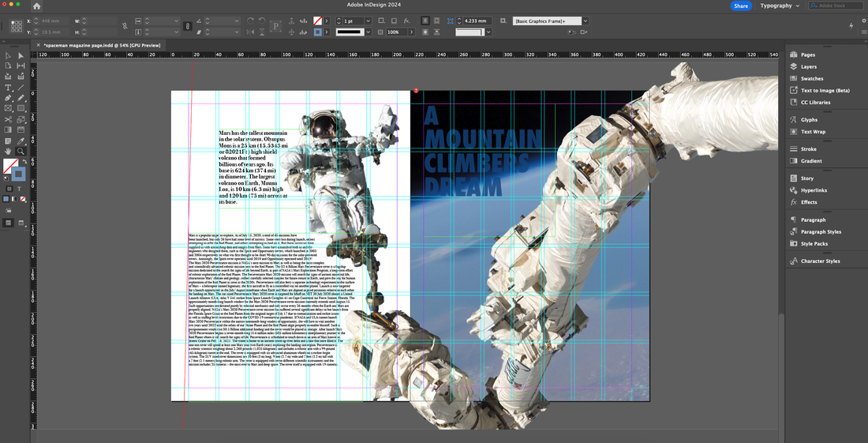The image size is (868, 443).
Task: Click the Home icon
Action: [36, 6]
